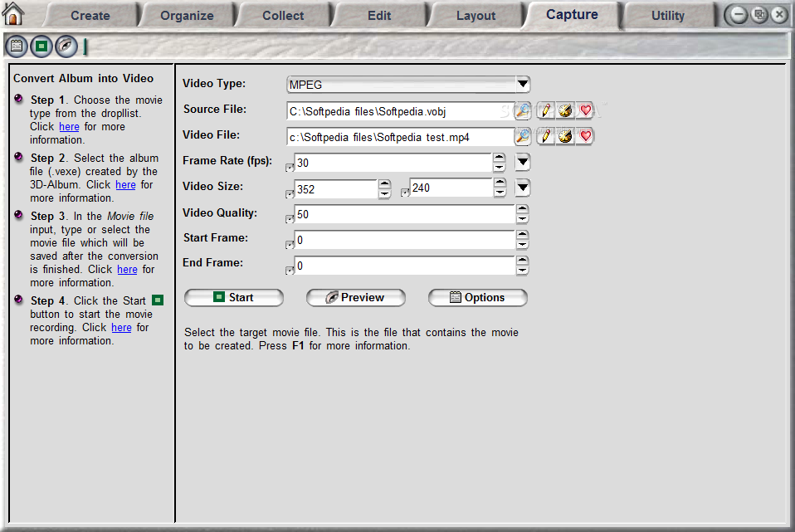795x532 pixels.
Task: Open the Step 1 'here' link
Action: [x=69, y=127]
